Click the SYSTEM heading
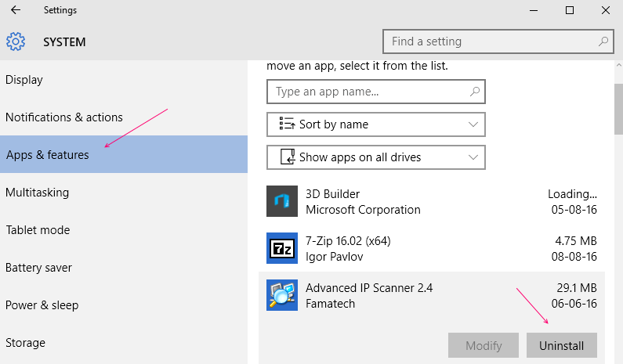Image resolution: width=623 pixels, height=364 pixels. (x=64, y=41)
